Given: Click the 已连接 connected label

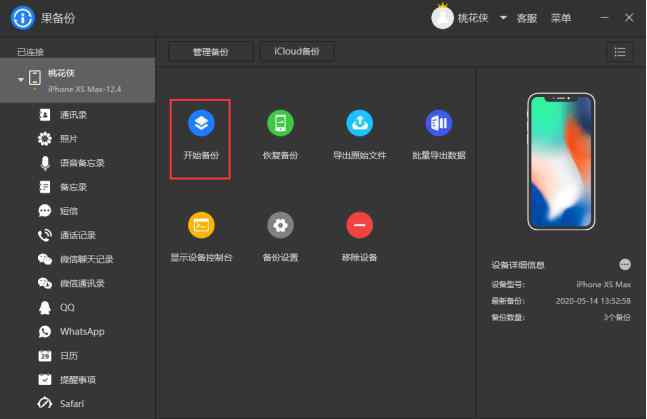Looking at the screenshot, I should click(30, 52).
